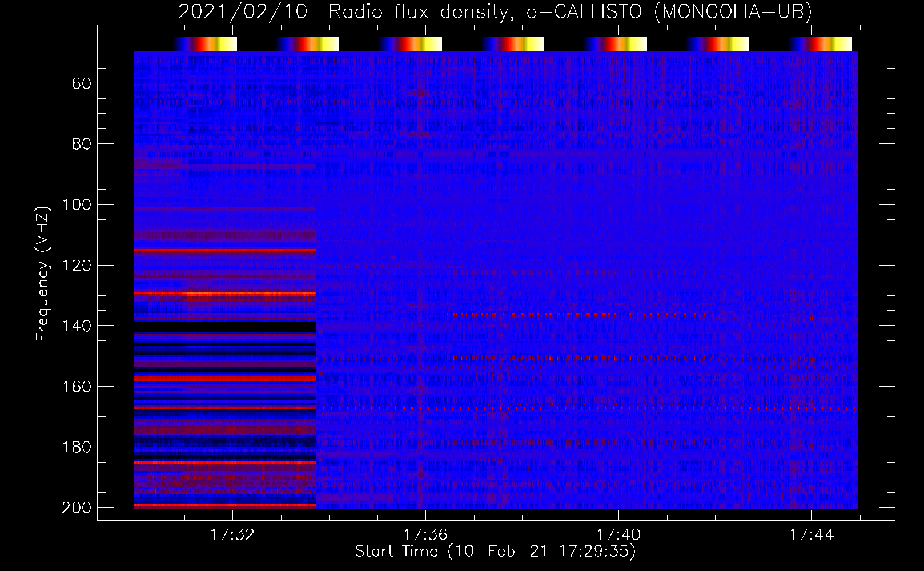Click the 17:44 time tick label
This screenshot has height=571, width=924.
click(811, 534)
